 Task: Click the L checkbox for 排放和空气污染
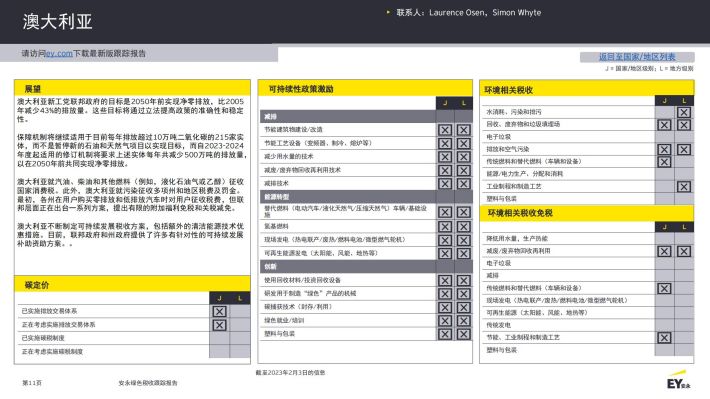tap(684, 149)
